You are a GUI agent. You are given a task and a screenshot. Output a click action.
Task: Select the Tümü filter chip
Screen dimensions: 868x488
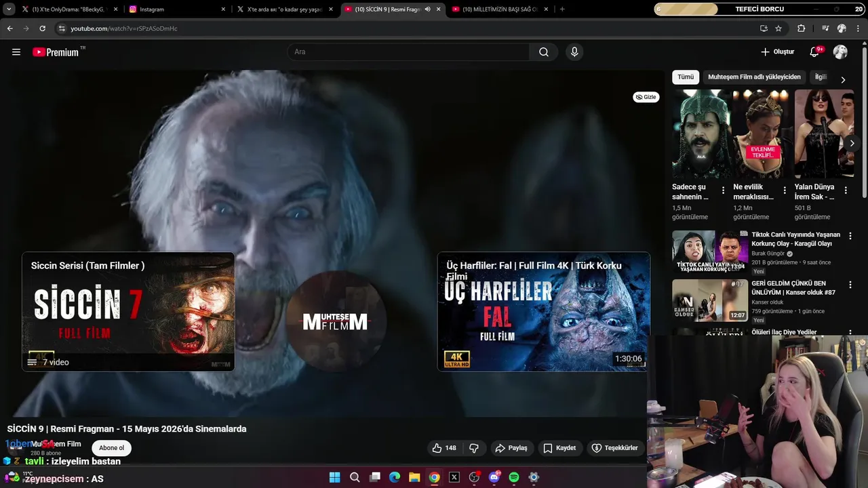pos(686,77)
